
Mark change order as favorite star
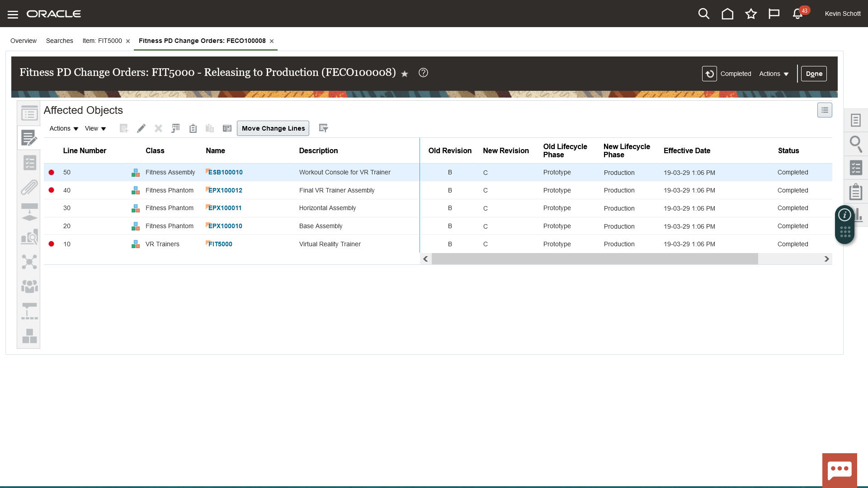tap(405, 74)
